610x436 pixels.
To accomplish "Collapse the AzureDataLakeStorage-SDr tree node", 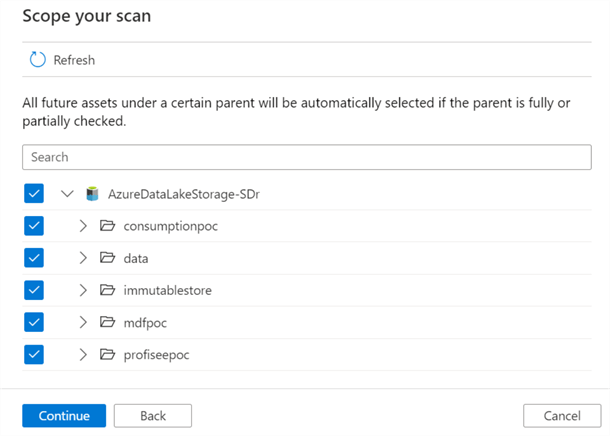I will point(67,194).
